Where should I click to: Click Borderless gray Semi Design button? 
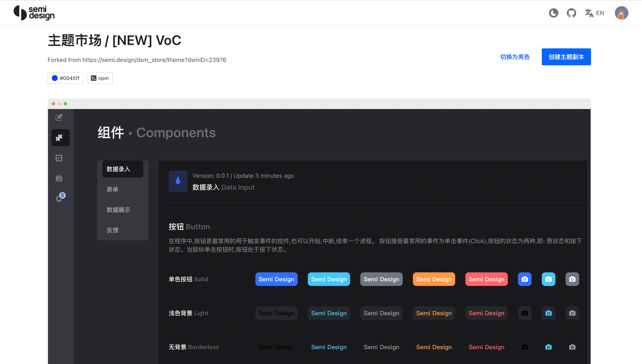[381, 347]
